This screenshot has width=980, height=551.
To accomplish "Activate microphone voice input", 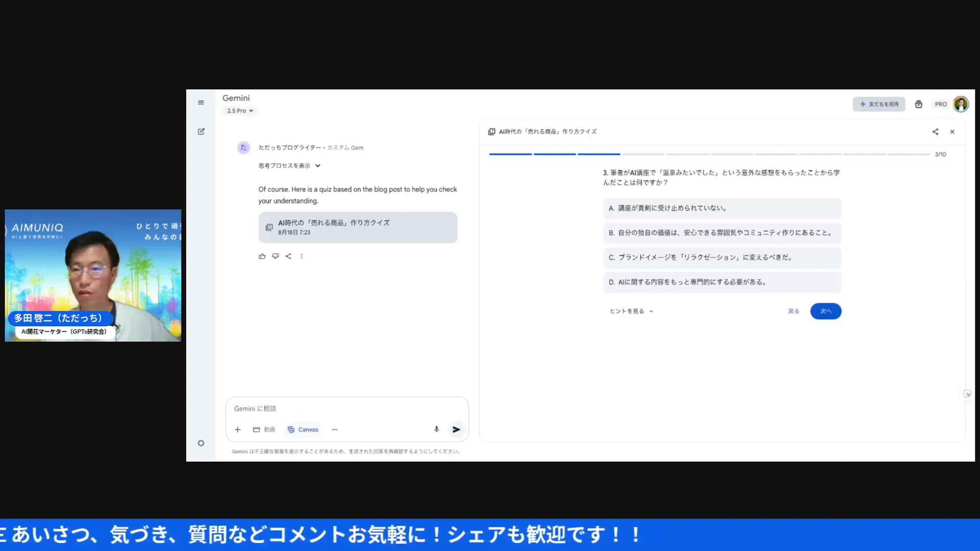I will pyautogui.click(x=436, y=430).
